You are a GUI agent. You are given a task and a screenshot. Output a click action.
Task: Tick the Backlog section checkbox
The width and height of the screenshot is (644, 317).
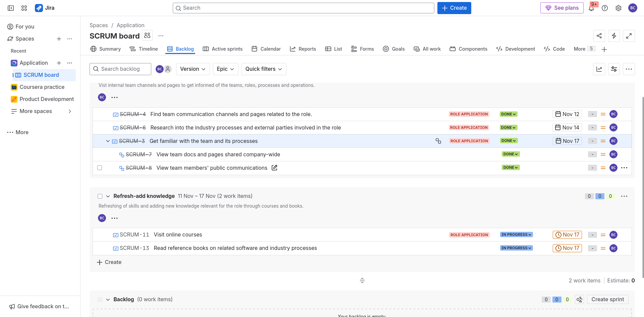tap(100, 300)
